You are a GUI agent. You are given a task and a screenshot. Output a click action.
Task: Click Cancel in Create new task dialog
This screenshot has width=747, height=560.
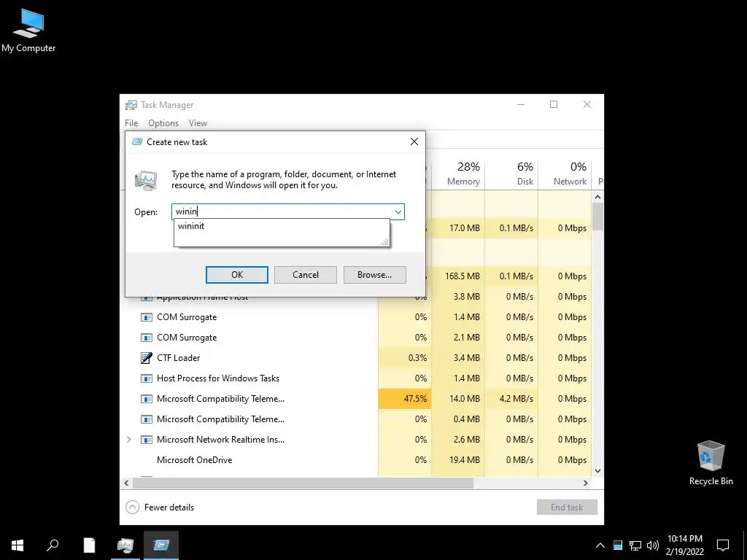pos(306,275)
